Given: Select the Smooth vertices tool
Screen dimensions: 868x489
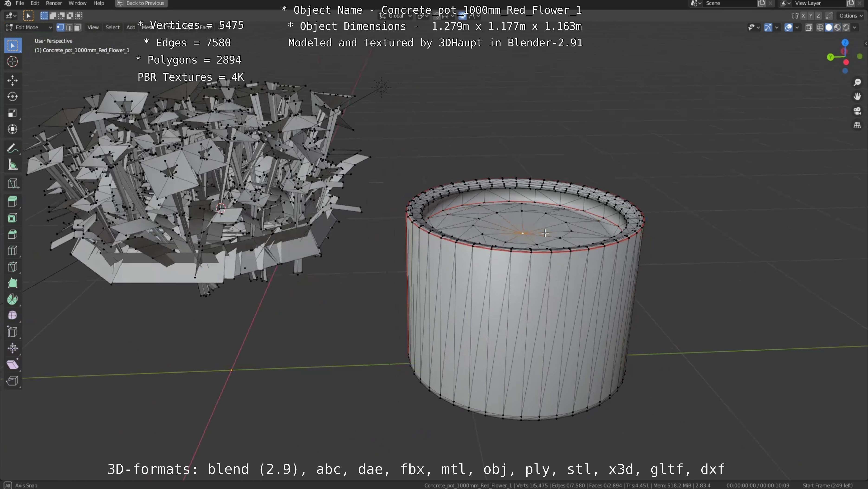Looking at the screenshot, I should point(13,316).
